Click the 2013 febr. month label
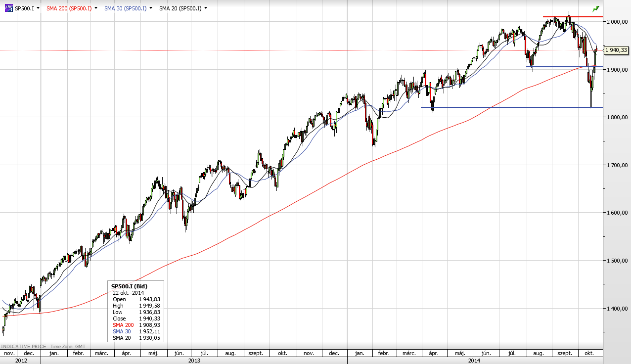Image resolution: width=631 pixels, height=364 pixels. pyautogui.click(x=79, y=354)
